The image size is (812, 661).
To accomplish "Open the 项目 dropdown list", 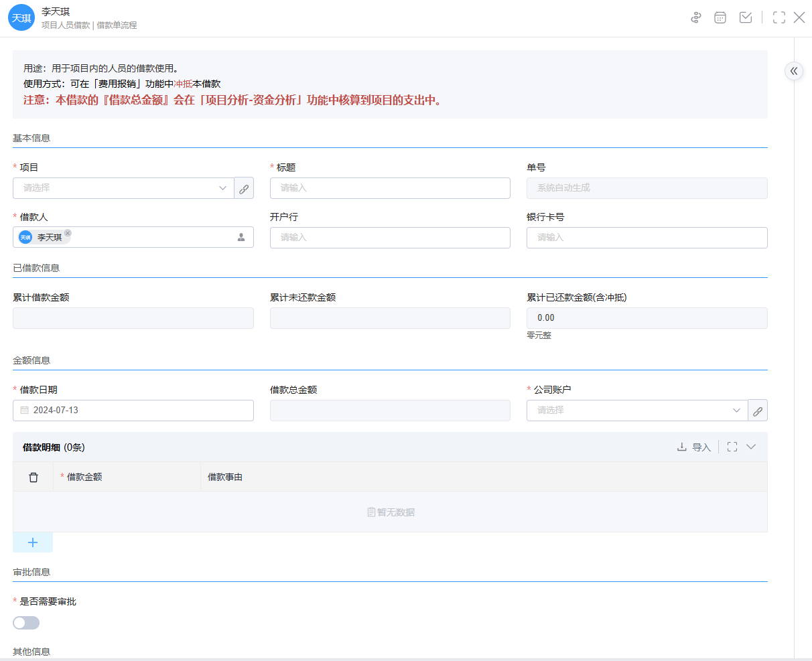I will click(123, 189).
